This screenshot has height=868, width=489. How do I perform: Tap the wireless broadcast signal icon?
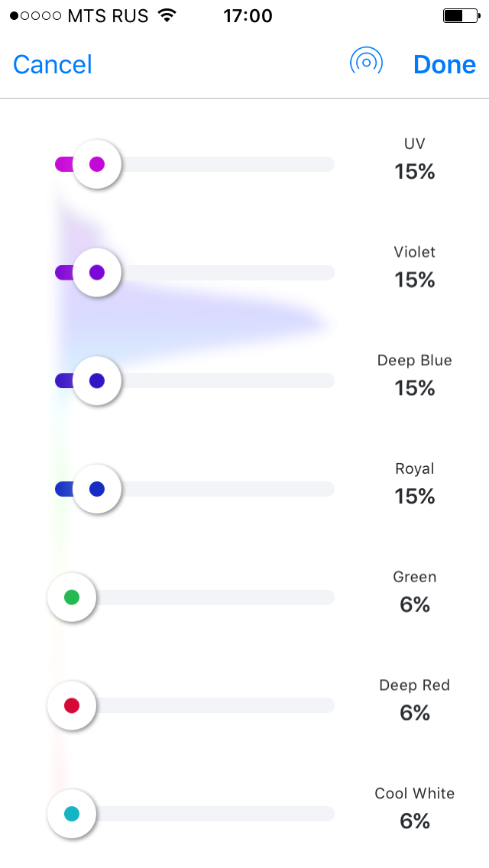[x=366, y=63]
